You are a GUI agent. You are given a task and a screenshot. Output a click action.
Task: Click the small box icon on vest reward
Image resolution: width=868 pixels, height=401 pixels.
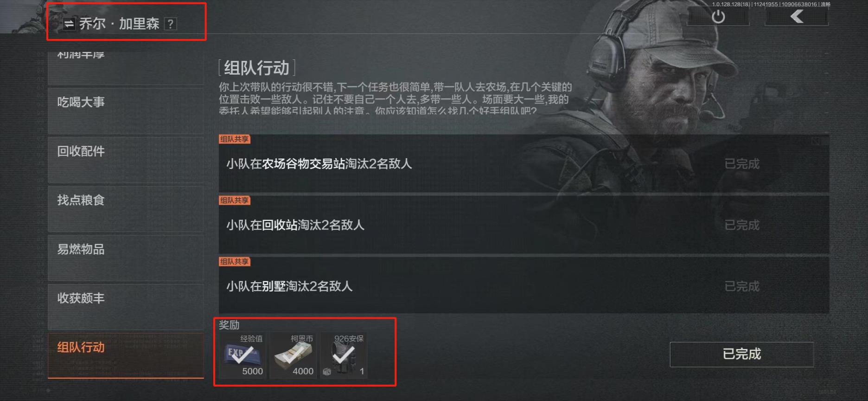(x=326, y=372)
